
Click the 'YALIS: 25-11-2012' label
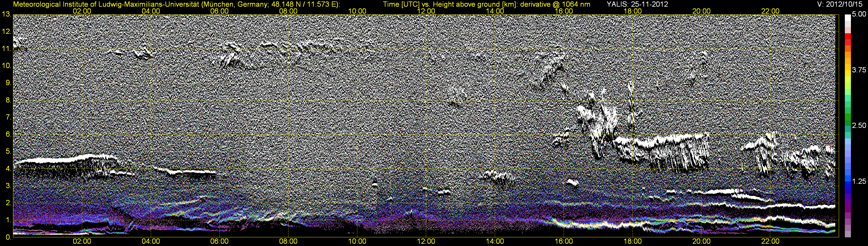pyautogui.click(x=637, y=4)
